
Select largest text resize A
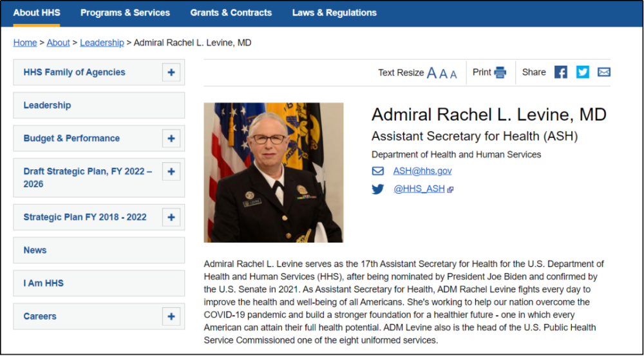[431, 73]
